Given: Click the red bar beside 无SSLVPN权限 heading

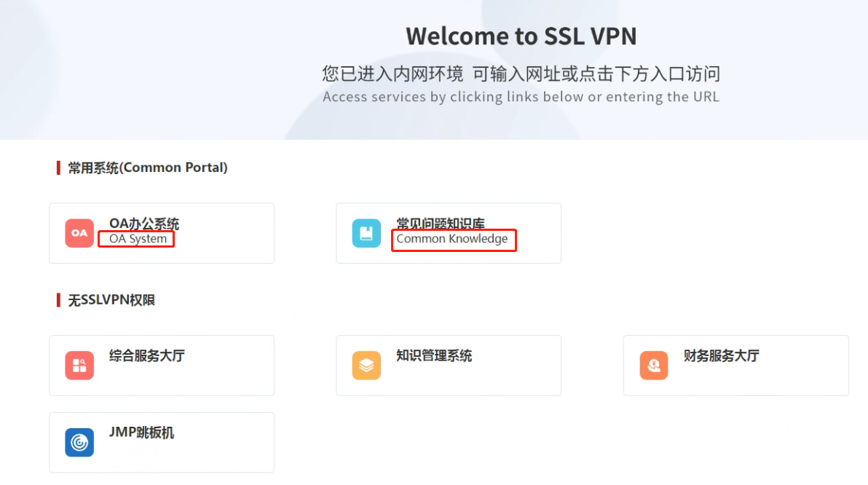Looking at the screenshot, I should (58, 300).
